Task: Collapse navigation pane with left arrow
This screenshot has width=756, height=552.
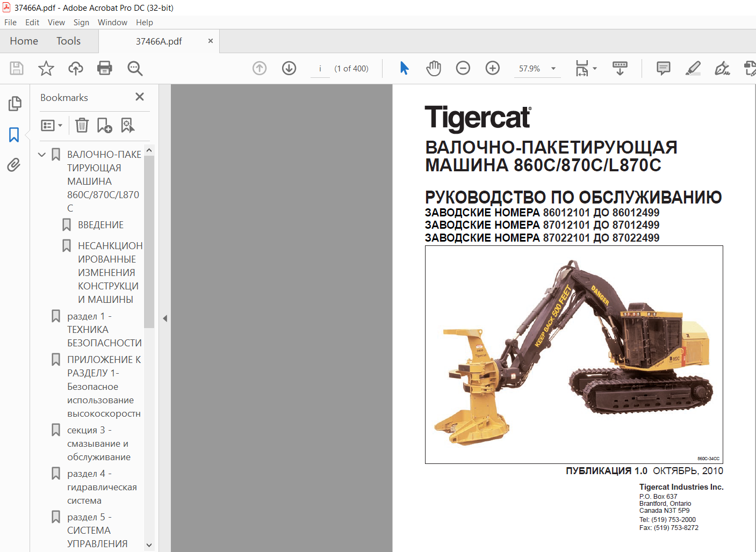Action: (x=165, y=318)
